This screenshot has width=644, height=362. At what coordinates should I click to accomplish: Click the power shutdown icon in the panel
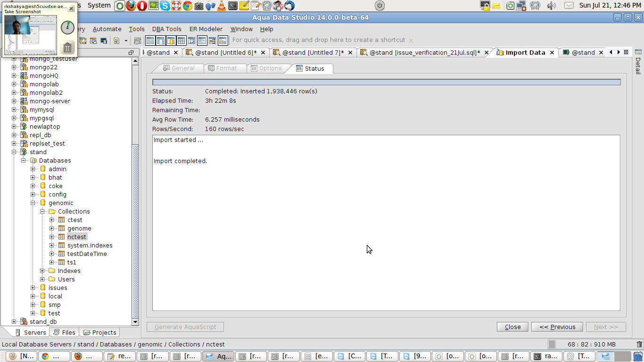[380, 6]
